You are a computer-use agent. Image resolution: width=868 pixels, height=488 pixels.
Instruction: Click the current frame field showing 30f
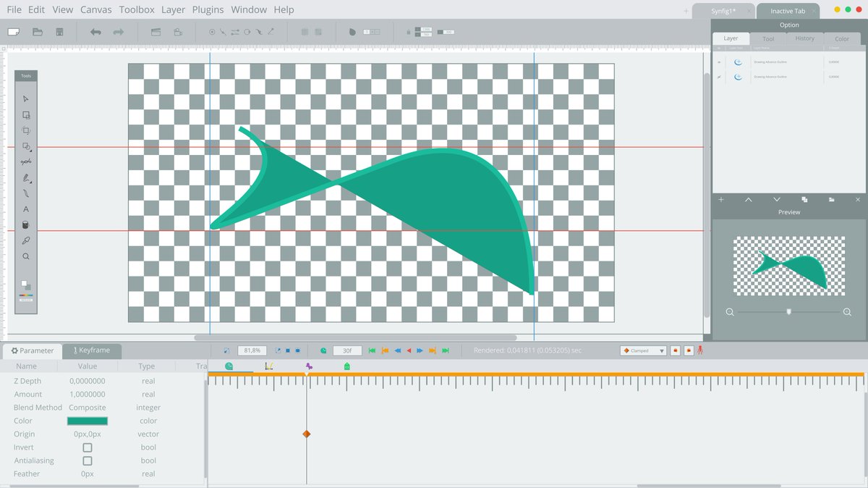pos(347,350)
